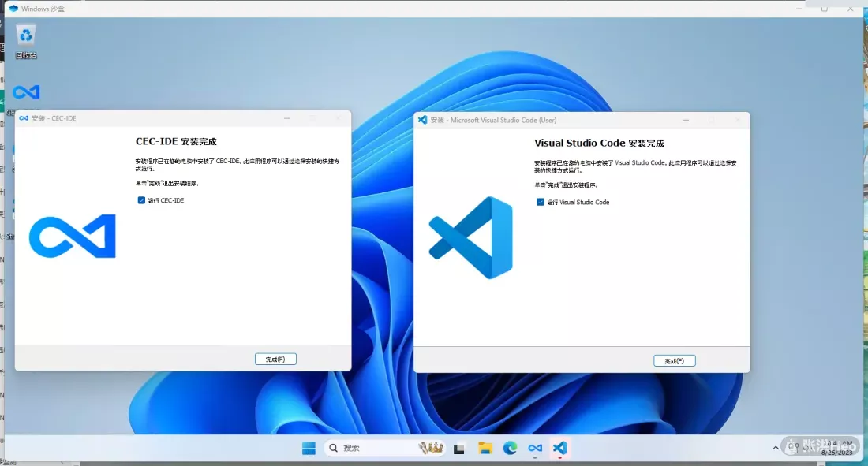Expand the system tray hidden icons chevron
This screenshot has height=466, width=868.
pos(776,448)
